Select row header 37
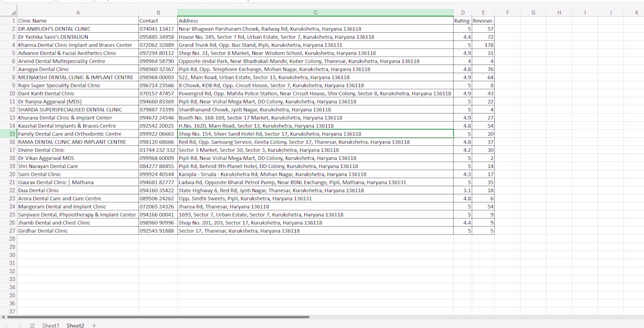This screenshot has width=644, height=328. pyautogui.click(x=9, y=312)
